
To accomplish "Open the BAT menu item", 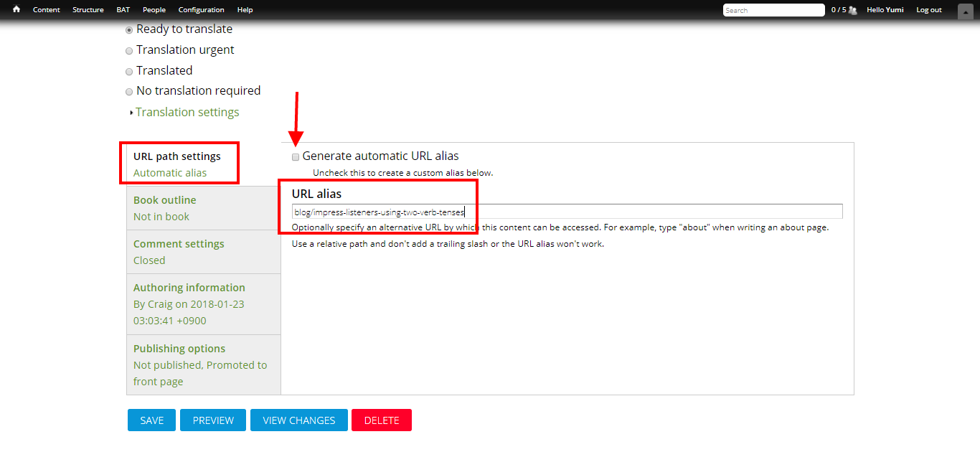I will coord(123,9).
